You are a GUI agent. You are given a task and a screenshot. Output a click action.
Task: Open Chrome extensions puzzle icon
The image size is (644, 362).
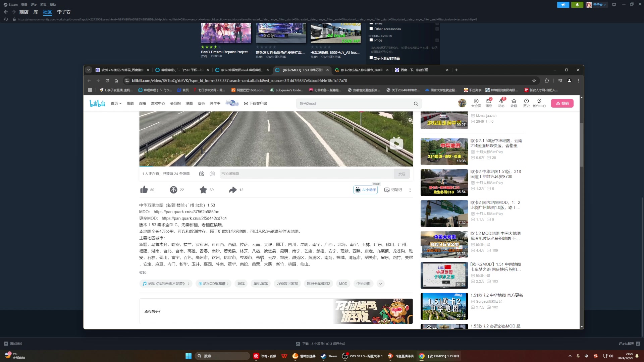click(x=547, y=80)
